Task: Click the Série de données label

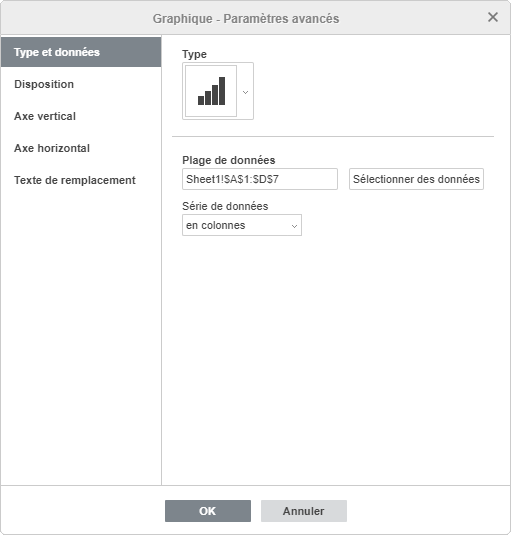Action: pos(225,206)
